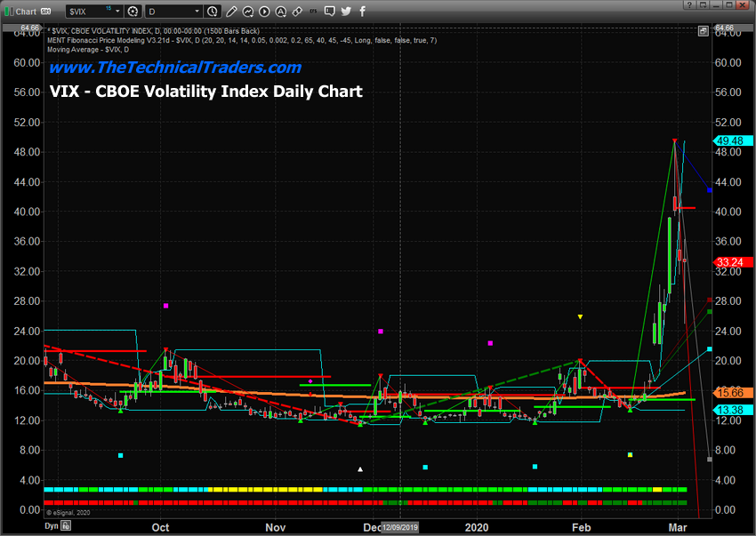The height and width of the screenshot is (536, 756).
Task: Click the chat comment bubble icon
Action: (x=329, y=11)
